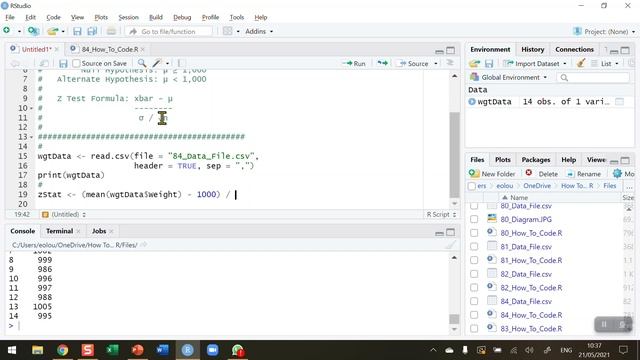Screen dimensions: 640x360
Task: Click the Print icon in main toolbar
Action: [x=111, y=31]
